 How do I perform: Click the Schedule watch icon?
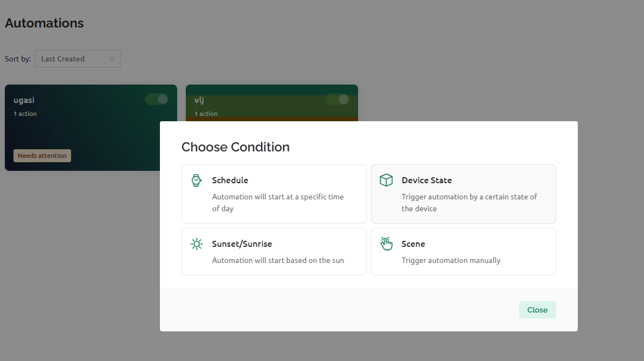click(197, 180)
